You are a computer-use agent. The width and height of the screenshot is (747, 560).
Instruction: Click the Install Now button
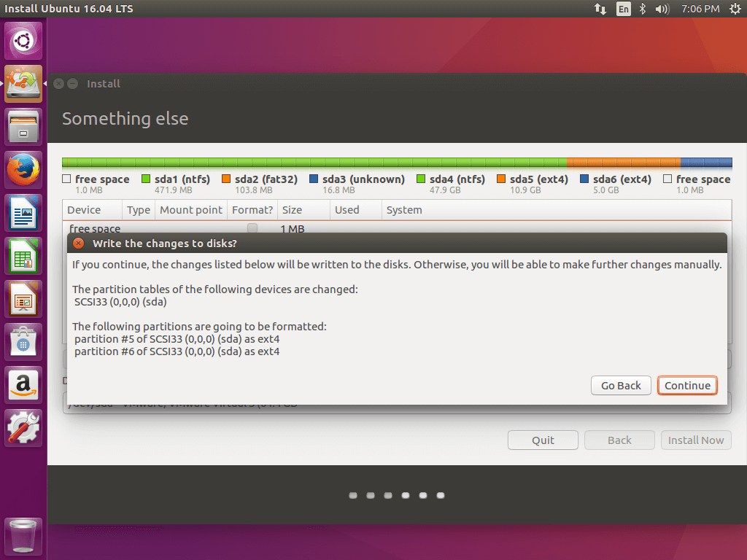click(696, 440)
